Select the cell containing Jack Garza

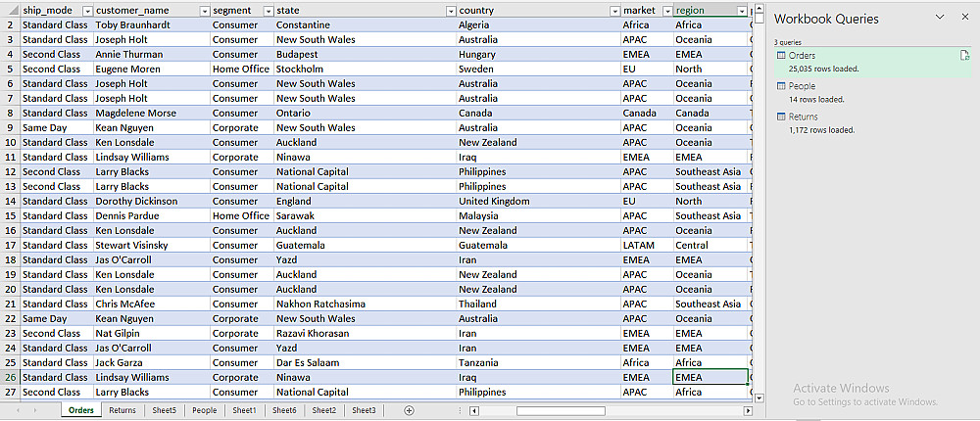pyautogui.click(x=152, y=362)
